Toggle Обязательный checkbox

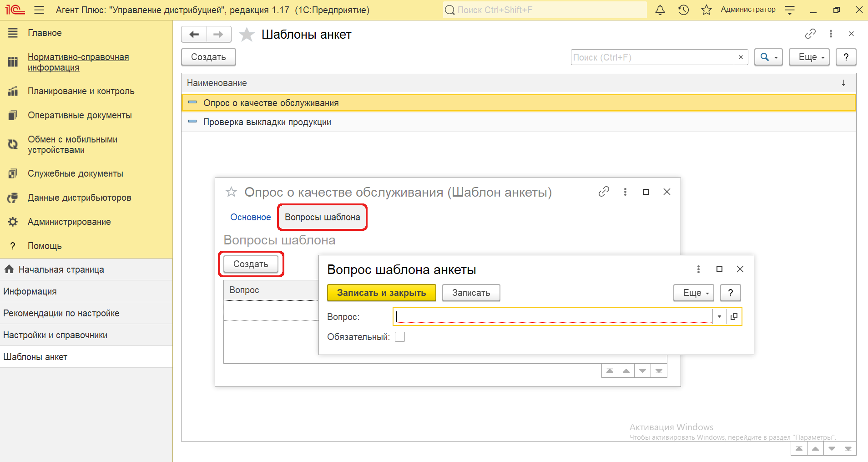click(400, 337)
